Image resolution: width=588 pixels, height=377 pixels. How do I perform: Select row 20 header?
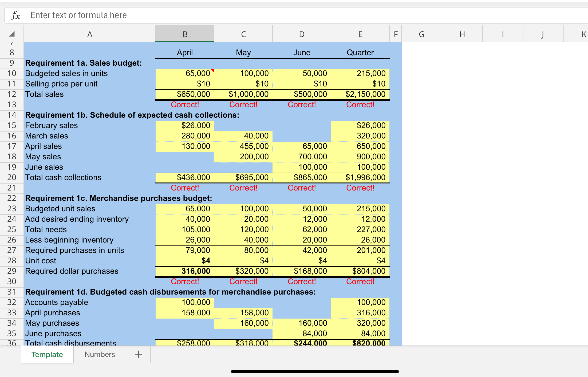12,177
